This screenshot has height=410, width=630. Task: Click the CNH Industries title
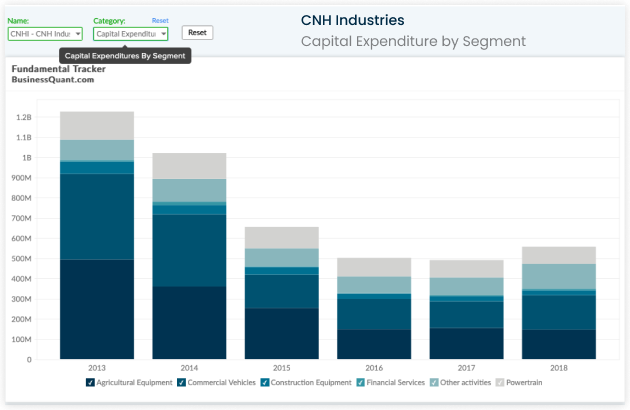click(352, 20)
